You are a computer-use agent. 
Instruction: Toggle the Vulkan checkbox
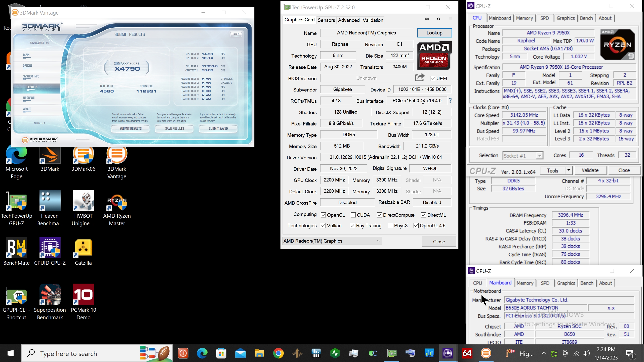pos(323,225)
